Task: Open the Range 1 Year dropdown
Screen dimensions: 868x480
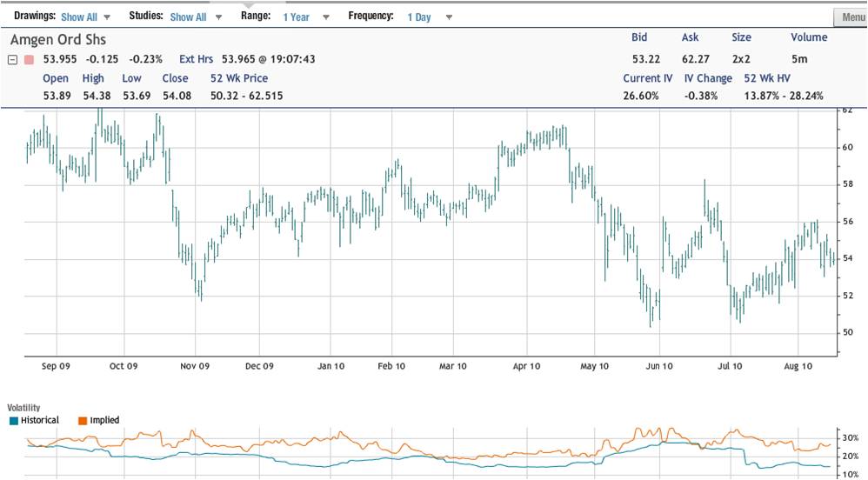Action: click(305, 17)
